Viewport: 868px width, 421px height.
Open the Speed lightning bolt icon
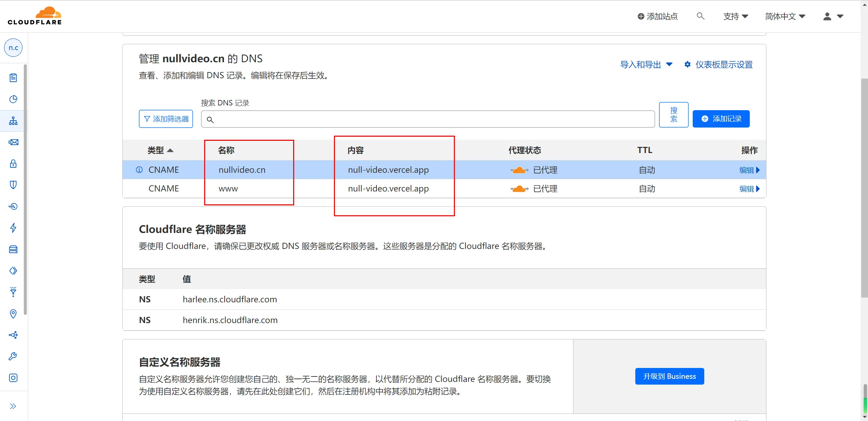[x=13, y=228]
